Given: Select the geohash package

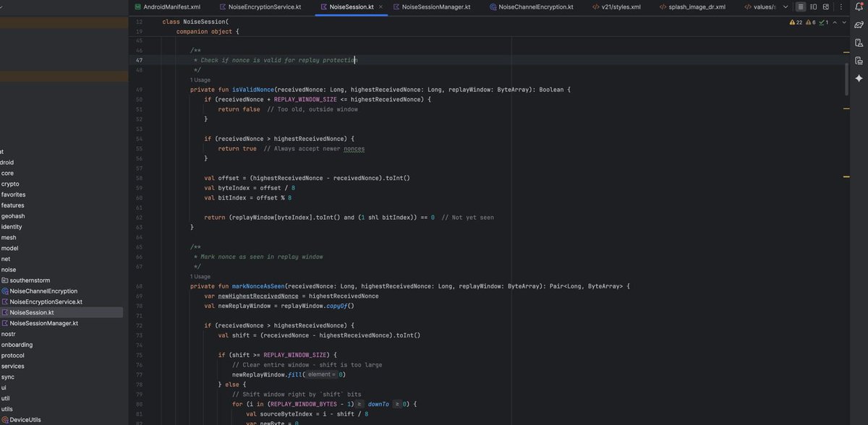Looking at the screenshot, I should pos(12,216).
